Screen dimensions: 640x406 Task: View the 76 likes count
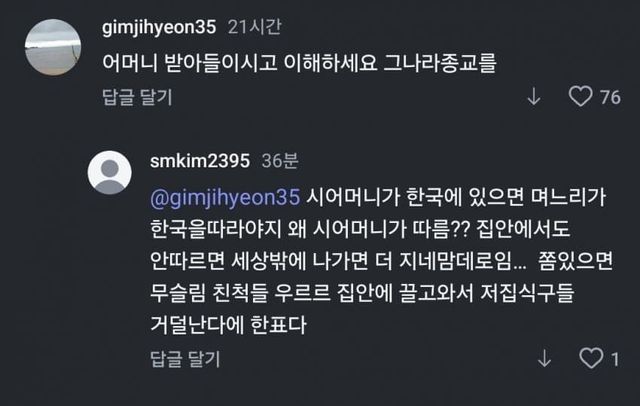(x=610, y=97)
